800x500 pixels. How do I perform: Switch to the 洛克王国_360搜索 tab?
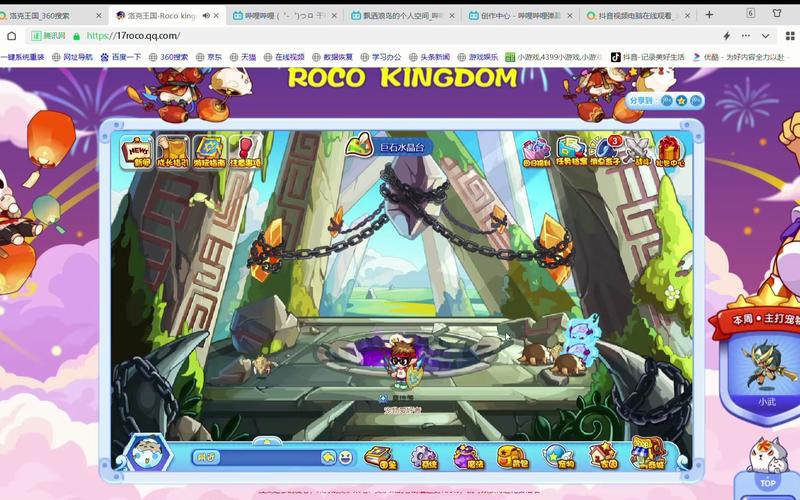point(51,16)
